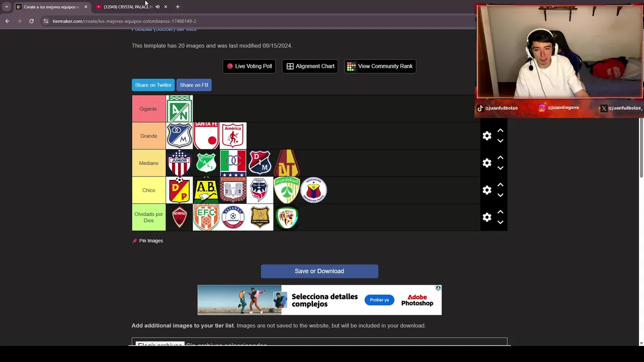Image resolution: width=644 pixels, height=362 pixels.
Task: View site information icon in address bar
Action: pyautogui.click(x=46, y=21)
